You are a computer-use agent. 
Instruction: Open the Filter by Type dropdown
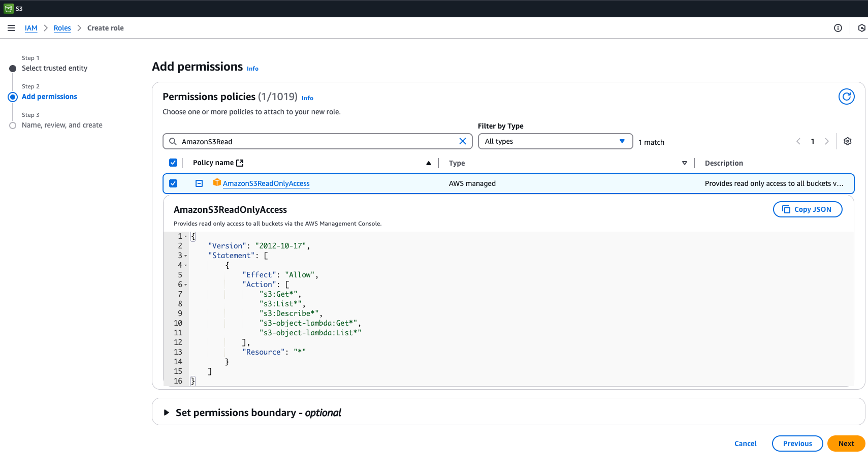(x=555, y=141)
